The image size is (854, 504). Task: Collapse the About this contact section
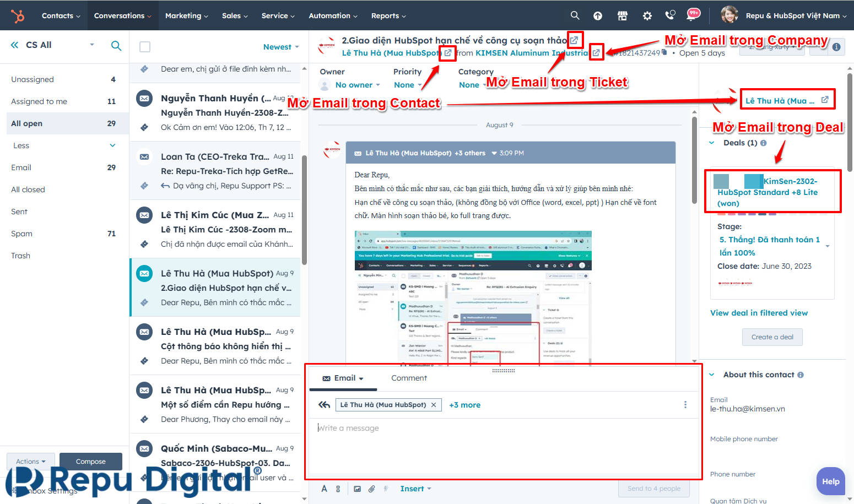(712, 375)
